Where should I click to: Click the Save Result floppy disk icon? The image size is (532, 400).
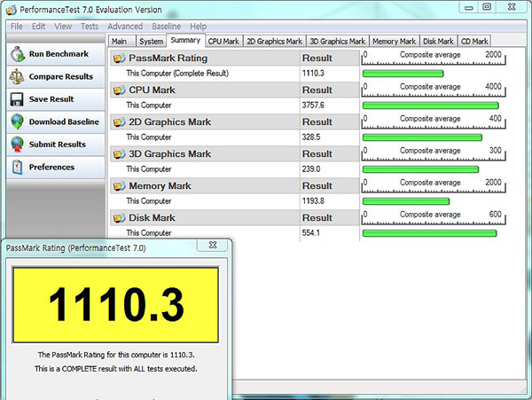[x=17, y=99]
